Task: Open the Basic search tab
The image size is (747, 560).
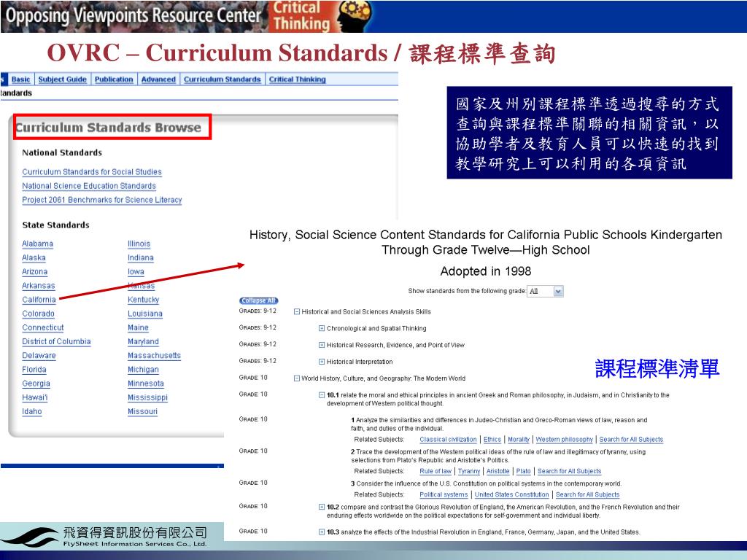Action: tap(20, 79)
